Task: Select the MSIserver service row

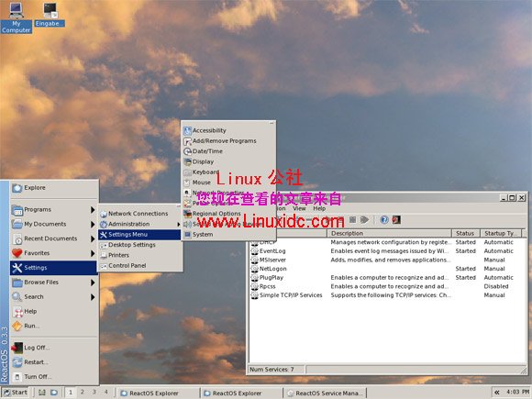Action: (388, 260)
